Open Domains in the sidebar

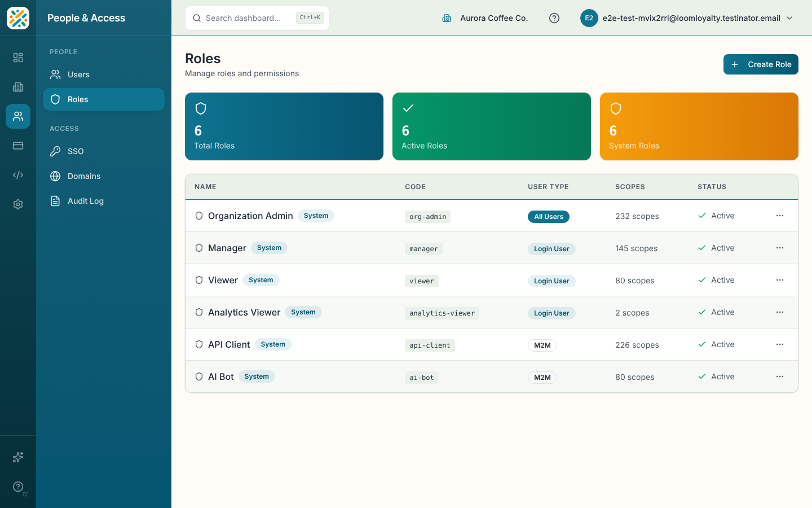pos(104,176)
